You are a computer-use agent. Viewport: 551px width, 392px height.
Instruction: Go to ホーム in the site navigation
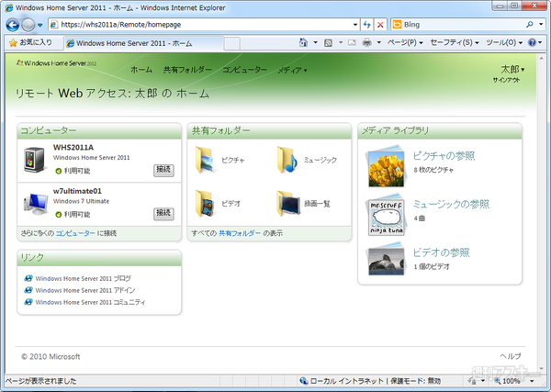click(141, 70)
